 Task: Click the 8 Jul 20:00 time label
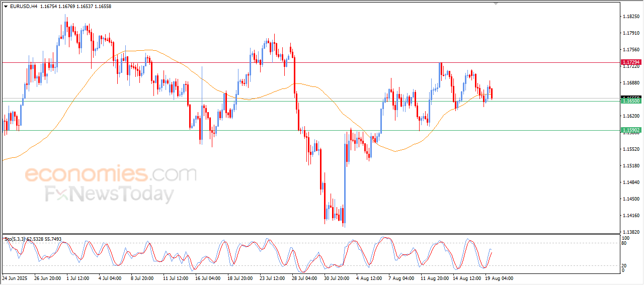coord(143,278)
